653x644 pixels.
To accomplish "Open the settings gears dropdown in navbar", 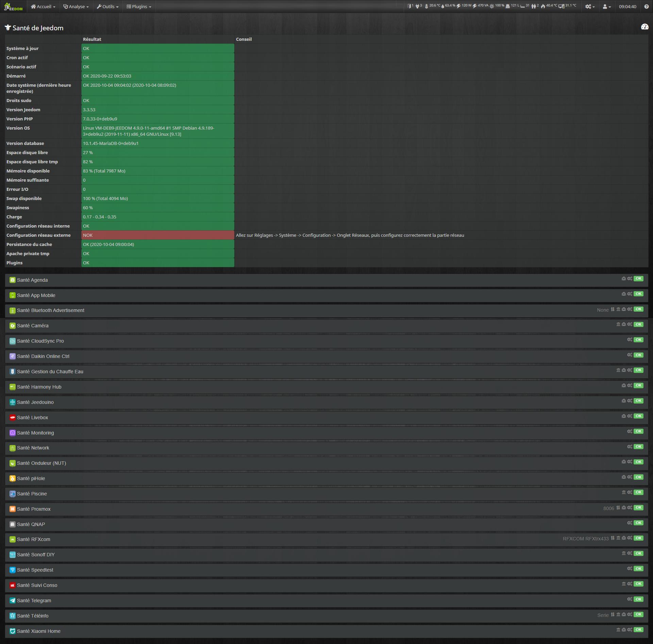I will tap(590, 6).
